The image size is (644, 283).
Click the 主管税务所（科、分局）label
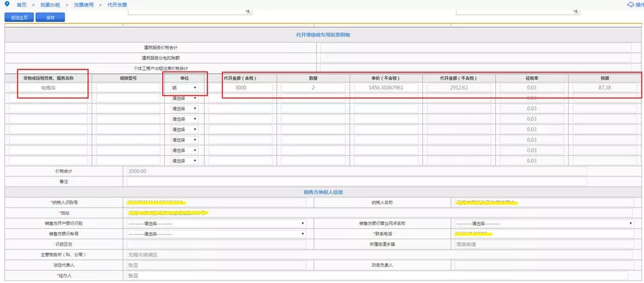pyautogui.click(x=64, y=255)
